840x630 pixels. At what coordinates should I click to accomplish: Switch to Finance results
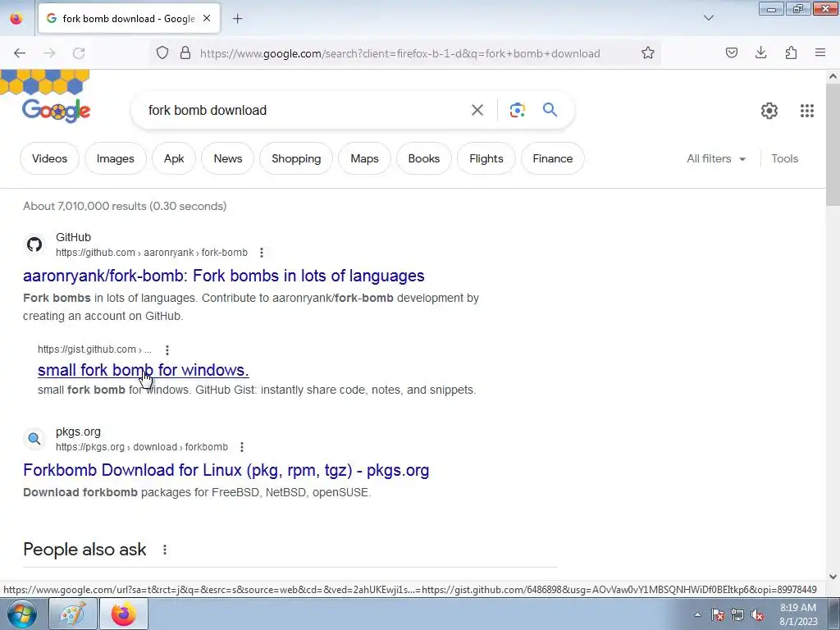pos(552,158)
